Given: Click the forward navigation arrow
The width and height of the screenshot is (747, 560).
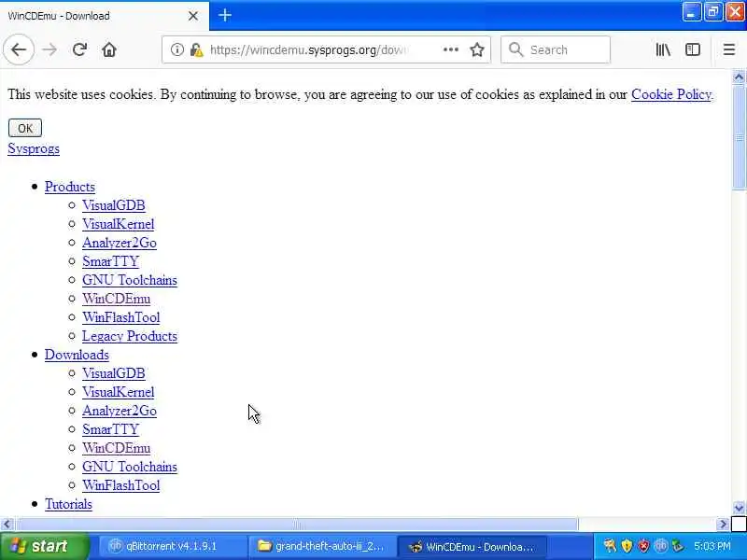Looking at the screenshot, I should pyautogui.click(x=49, y=49).
